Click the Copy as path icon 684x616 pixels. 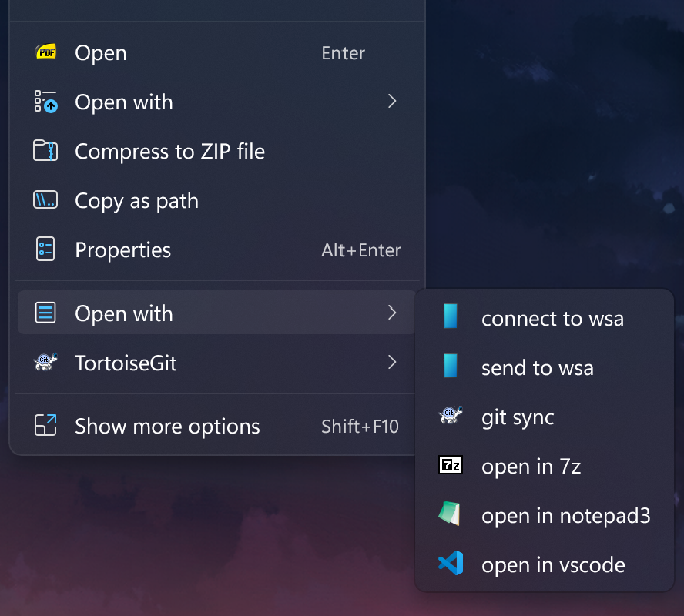(x=45, y=200)
